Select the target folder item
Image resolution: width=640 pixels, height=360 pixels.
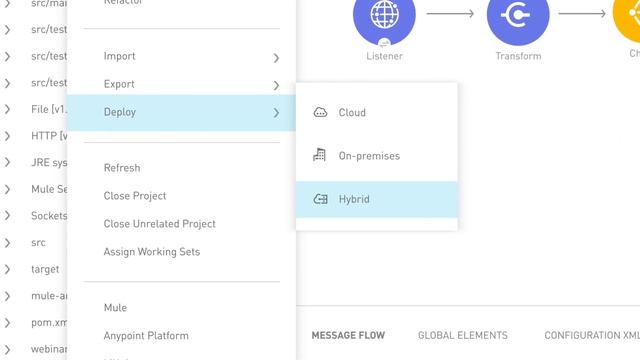coord(45,269)
